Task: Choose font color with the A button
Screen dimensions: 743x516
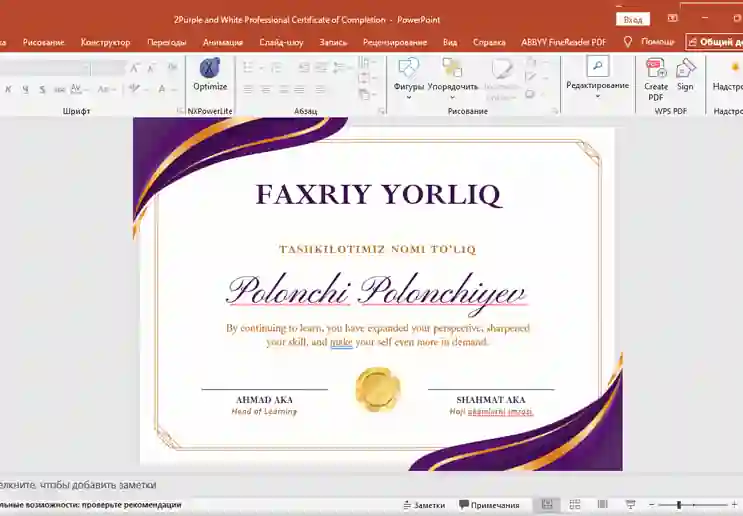Action: [x=165, y=89]
